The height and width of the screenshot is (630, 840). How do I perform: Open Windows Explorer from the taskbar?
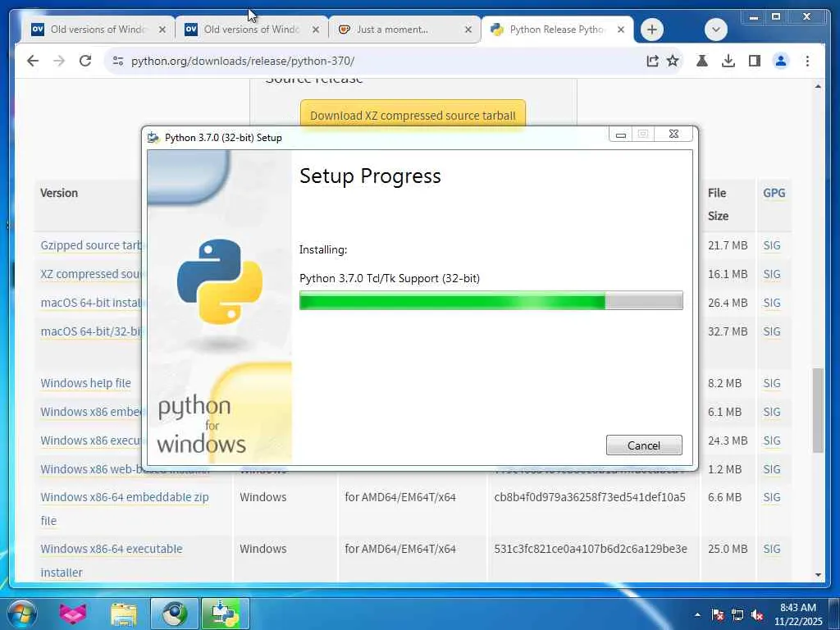tap(124, 614)
